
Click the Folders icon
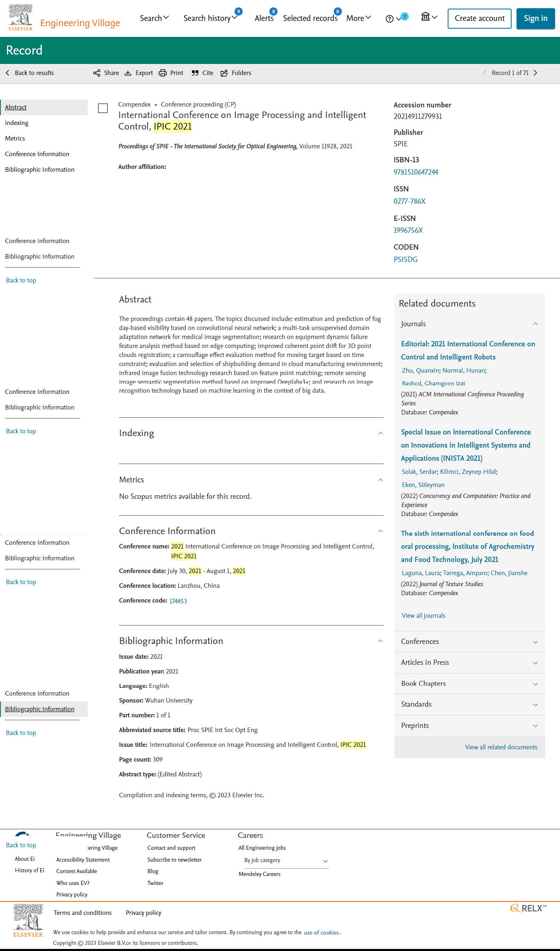(x=224, y=73)
